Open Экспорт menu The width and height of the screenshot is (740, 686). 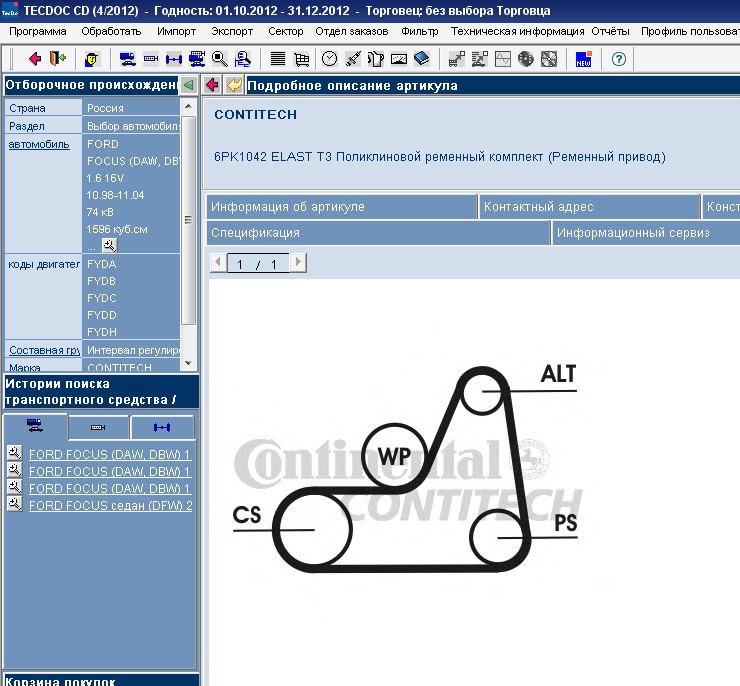(x=232, y=31)
